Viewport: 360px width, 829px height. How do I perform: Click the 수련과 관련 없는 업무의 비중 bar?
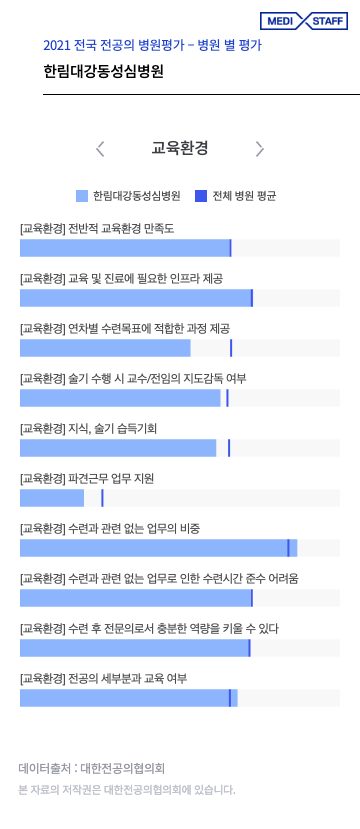[180, 548]
